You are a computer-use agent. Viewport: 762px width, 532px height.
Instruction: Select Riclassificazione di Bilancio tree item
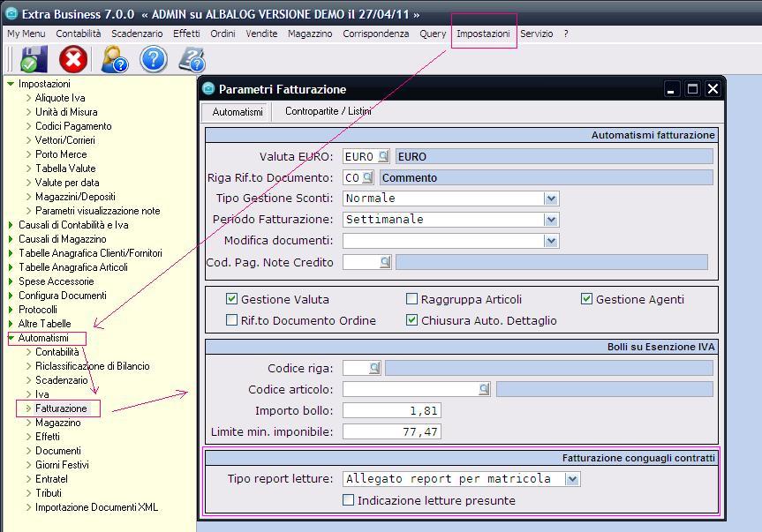[93, 366]
